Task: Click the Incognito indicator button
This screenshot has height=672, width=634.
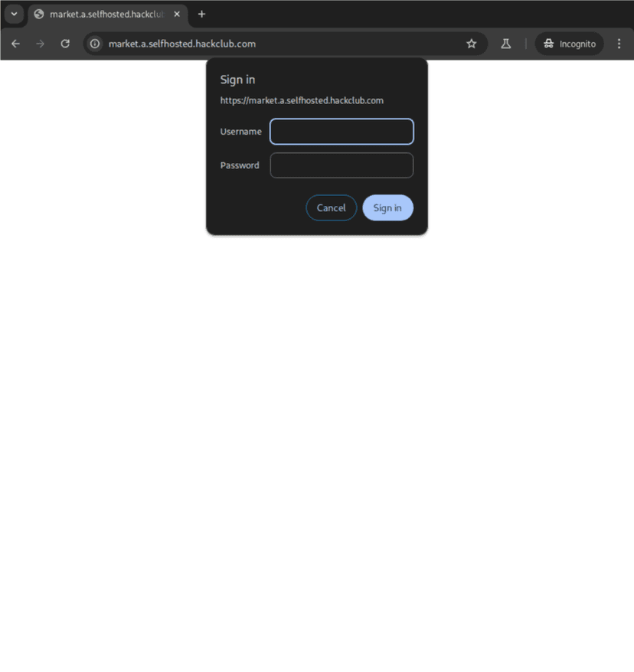Action: (x=569, y=44)
